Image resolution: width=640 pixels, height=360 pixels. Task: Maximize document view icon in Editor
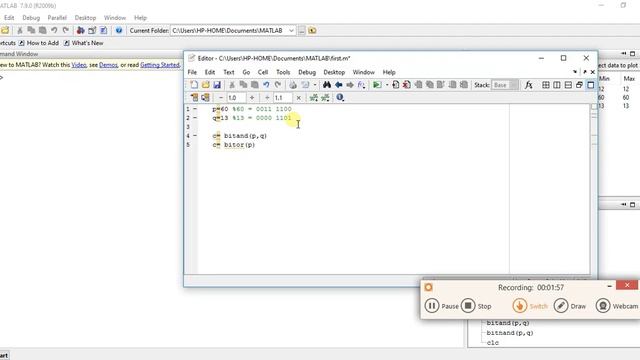(591, 85)
